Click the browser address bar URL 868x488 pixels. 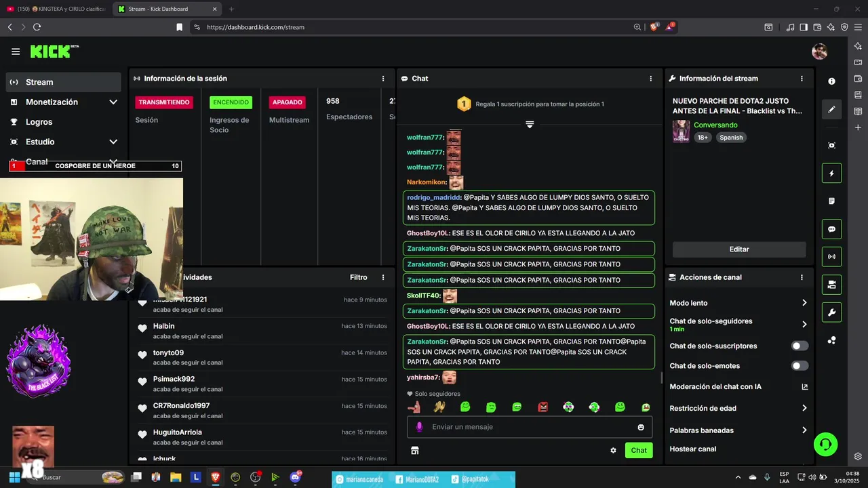pos(256,27)
